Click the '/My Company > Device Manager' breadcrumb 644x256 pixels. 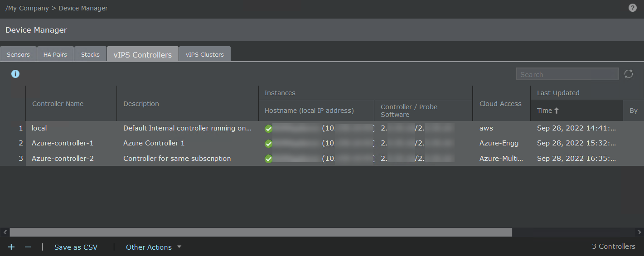click(x=57, y=8)
